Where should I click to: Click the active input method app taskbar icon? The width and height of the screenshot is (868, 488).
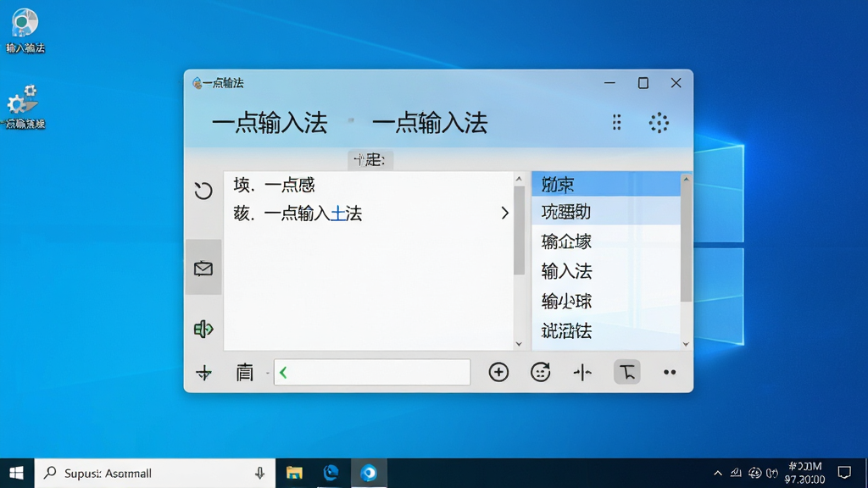[x=369, y=473]
